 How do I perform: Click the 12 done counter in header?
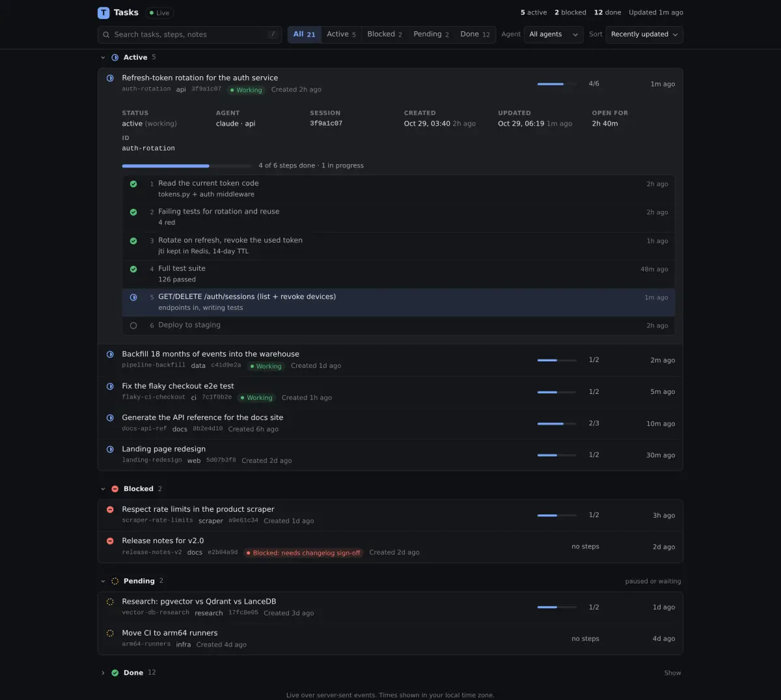[x=607, y=12]
